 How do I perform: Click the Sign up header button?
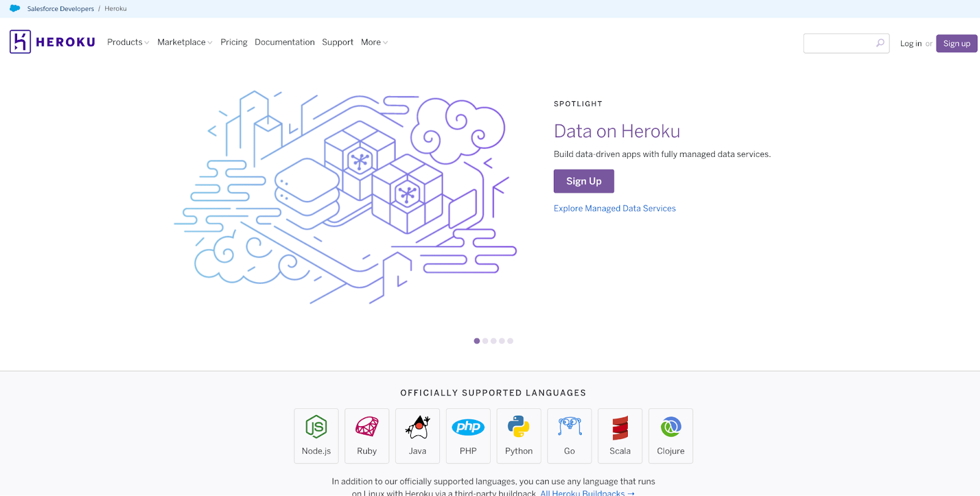957,44
